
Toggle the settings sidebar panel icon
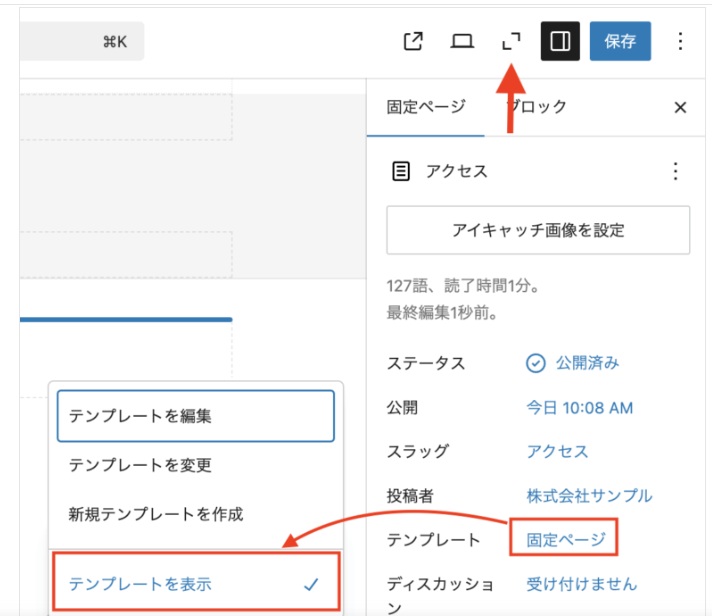point(560,41)
